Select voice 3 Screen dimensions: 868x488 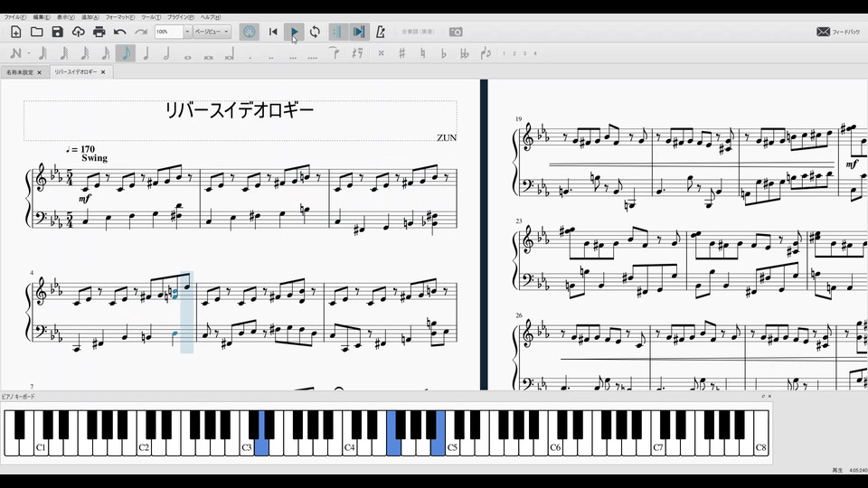click(x=524, y=53)
